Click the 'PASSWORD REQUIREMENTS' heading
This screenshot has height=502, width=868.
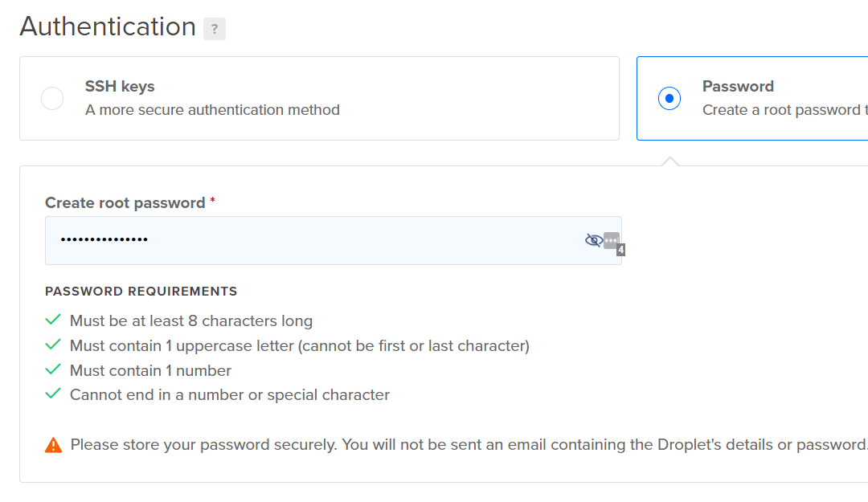coord(141,292)
